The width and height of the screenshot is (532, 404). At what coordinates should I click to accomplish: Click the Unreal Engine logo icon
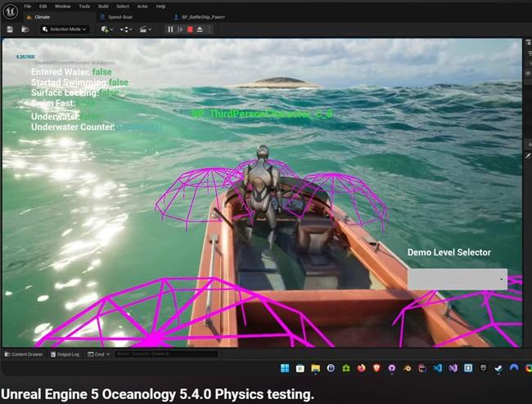11,12
